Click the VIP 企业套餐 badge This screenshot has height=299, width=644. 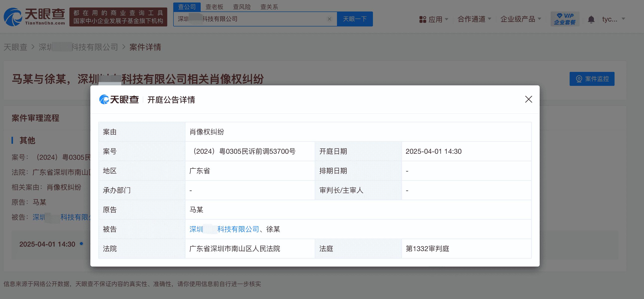565,19
